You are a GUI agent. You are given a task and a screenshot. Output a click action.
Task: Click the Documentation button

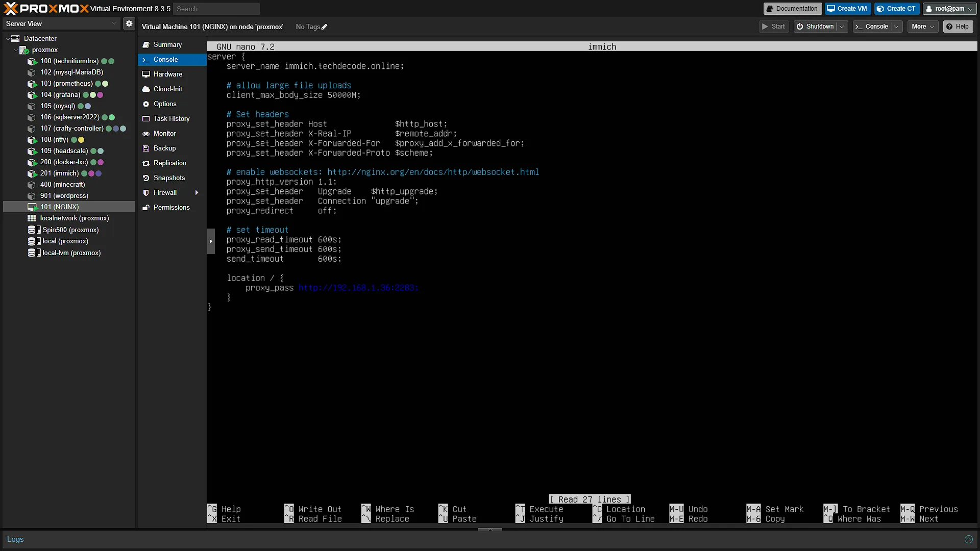click(x=792, y=9)
